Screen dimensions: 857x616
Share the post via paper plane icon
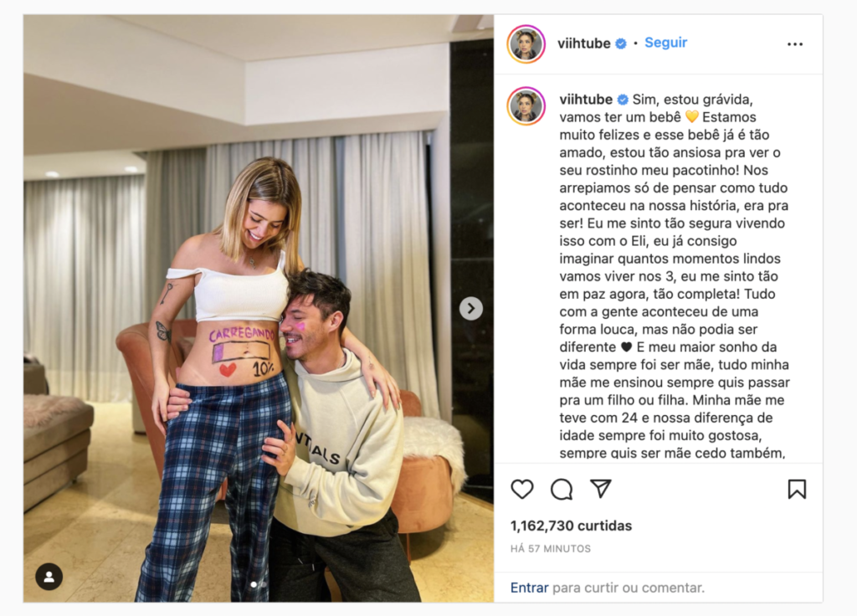[x=600, y=488]
